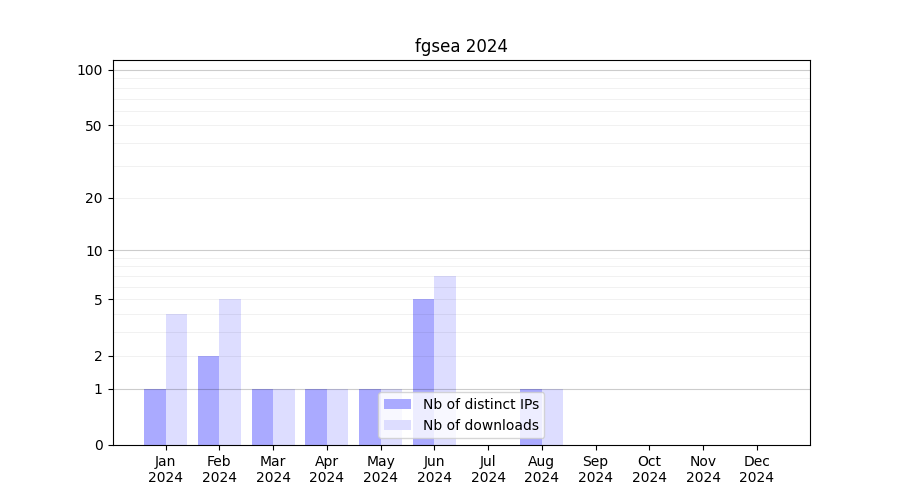The width and height of the screenshot is (900, 500).
Task: Click the "100" y-axis tick label
Action: [90, 70]
